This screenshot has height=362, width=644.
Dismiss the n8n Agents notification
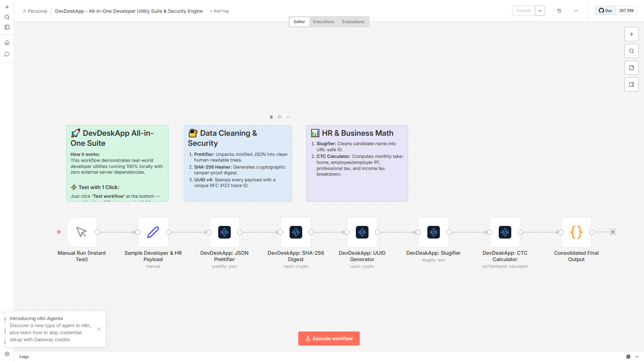click(x=99, y=329)
